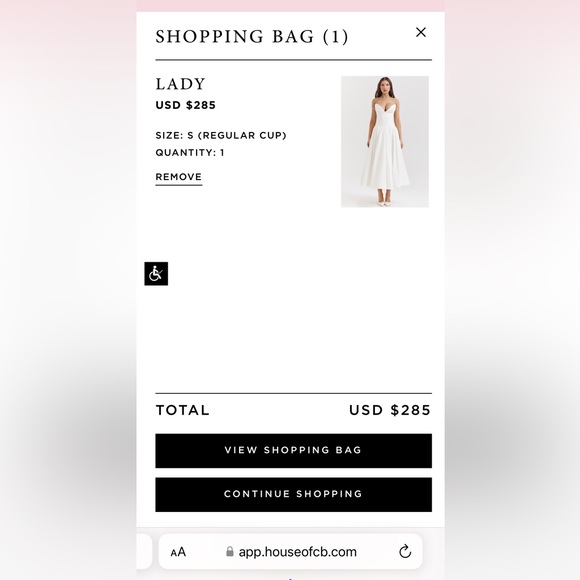Open the Lady product title
The height and width of the screenshot is (580, 580).
180,84
